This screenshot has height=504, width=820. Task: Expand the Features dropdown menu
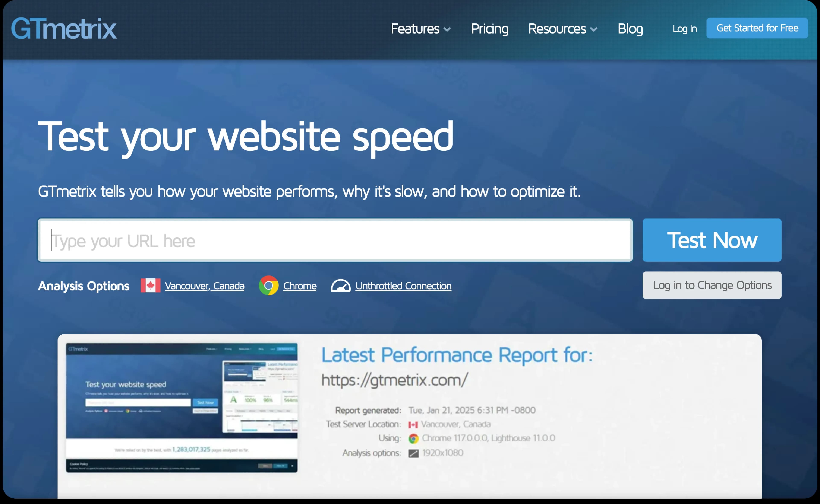[416, 29]
